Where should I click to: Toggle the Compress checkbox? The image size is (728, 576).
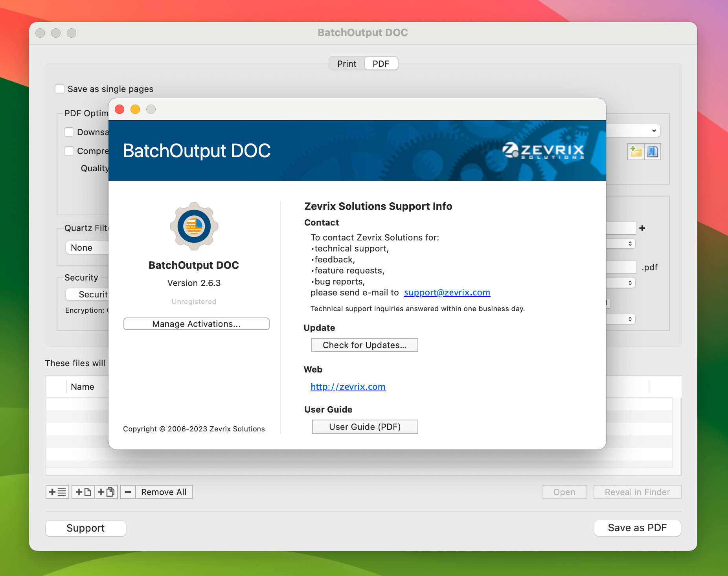[x=69, y=151]
